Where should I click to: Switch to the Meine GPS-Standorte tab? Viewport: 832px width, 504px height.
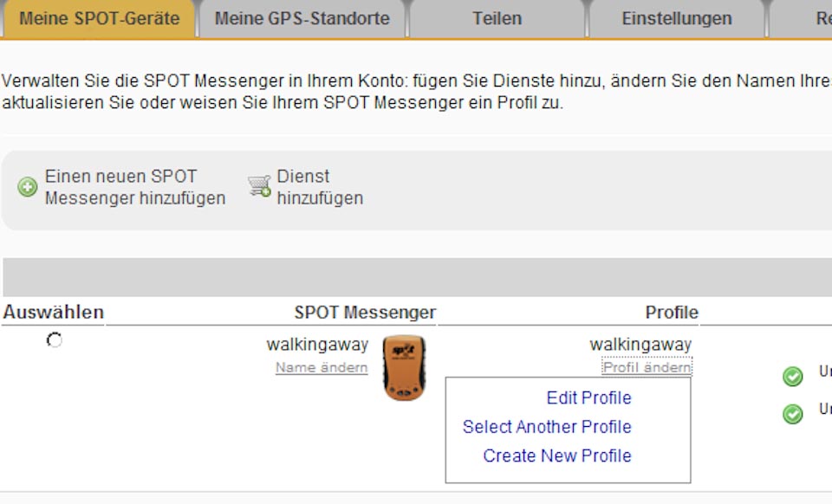click(x=302, y=18)
